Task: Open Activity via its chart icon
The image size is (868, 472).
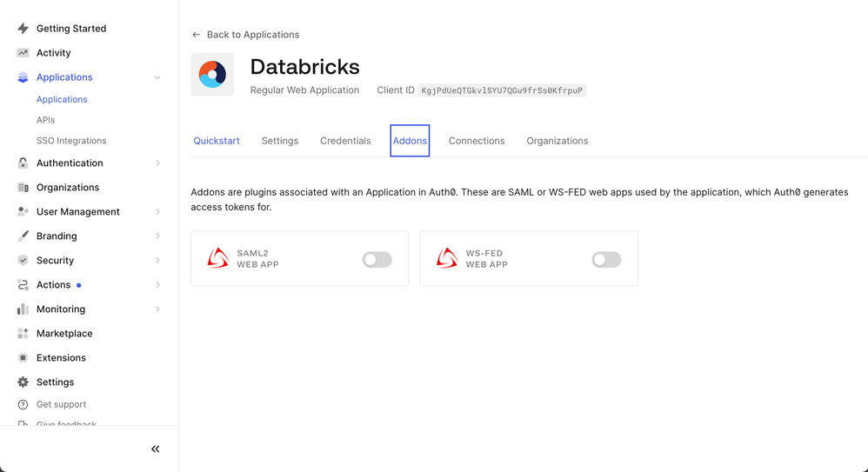Action: [23, 53]
